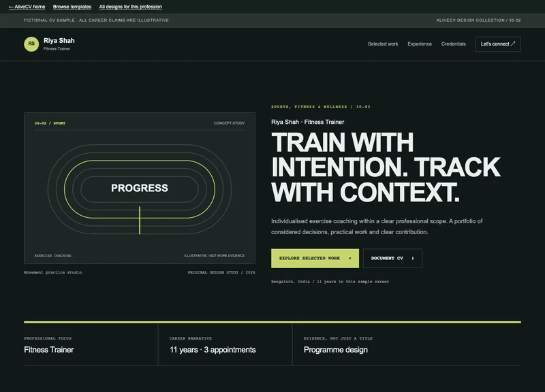The height and width of the screenshot is (392, 545).
Task: Go back via AliveCV home link
Action: 27,7
